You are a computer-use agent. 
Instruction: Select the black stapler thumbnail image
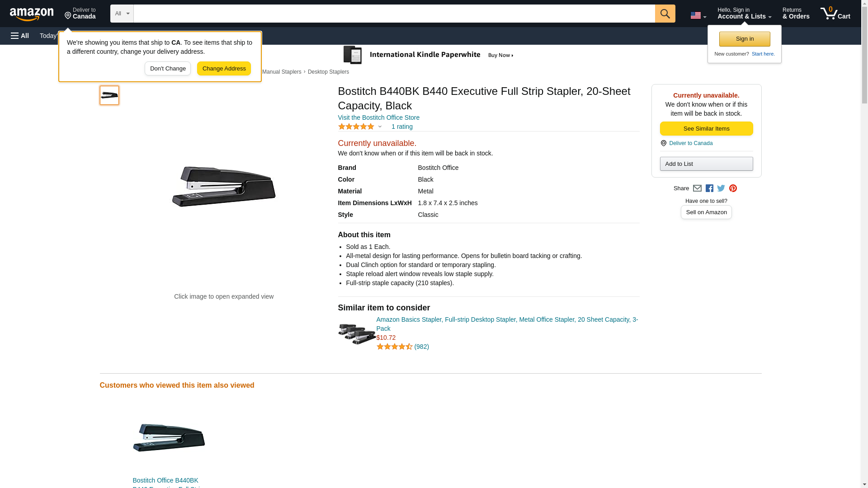tap(109, 95)
